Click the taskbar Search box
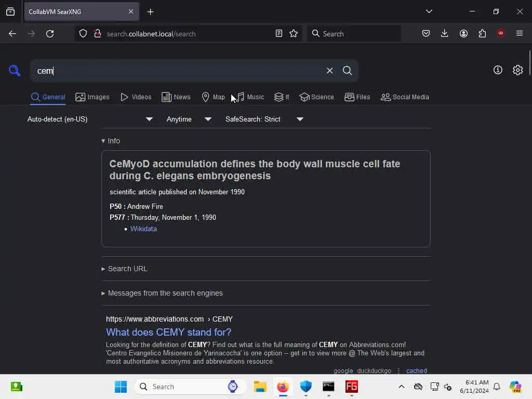 click(x=191, y=387)
